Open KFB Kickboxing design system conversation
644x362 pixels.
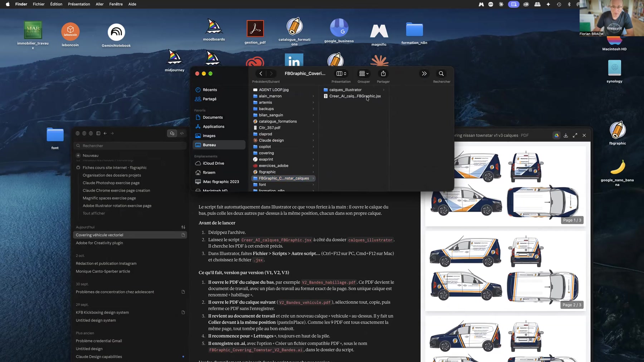pos(102,312)
